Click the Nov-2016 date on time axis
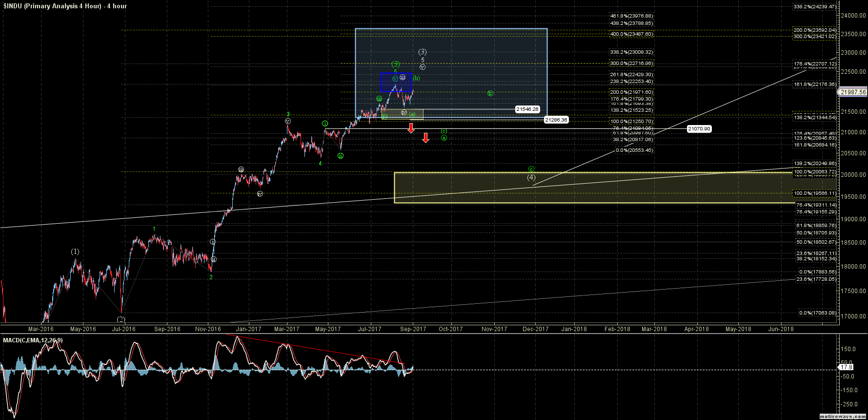This screenshot has width=868, height=420. (208, 329)
